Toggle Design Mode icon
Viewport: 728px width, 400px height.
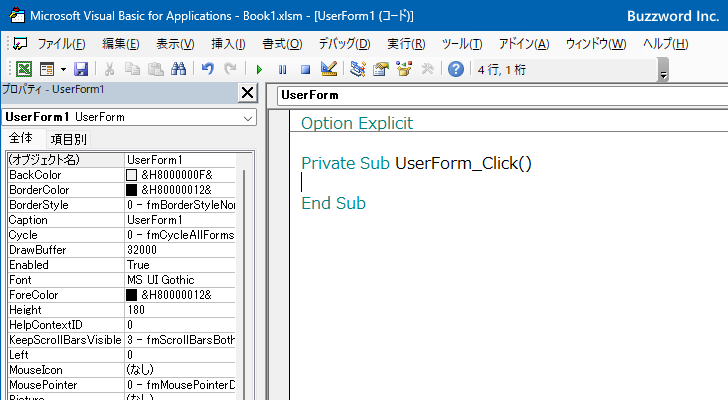[329, 69]
